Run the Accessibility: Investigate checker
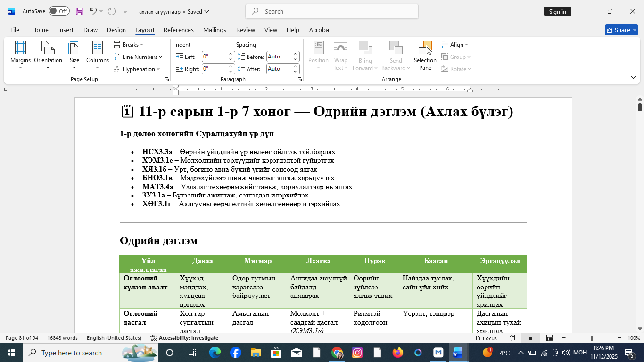This screenshot has width=644, height=362. tap(184, 338)
